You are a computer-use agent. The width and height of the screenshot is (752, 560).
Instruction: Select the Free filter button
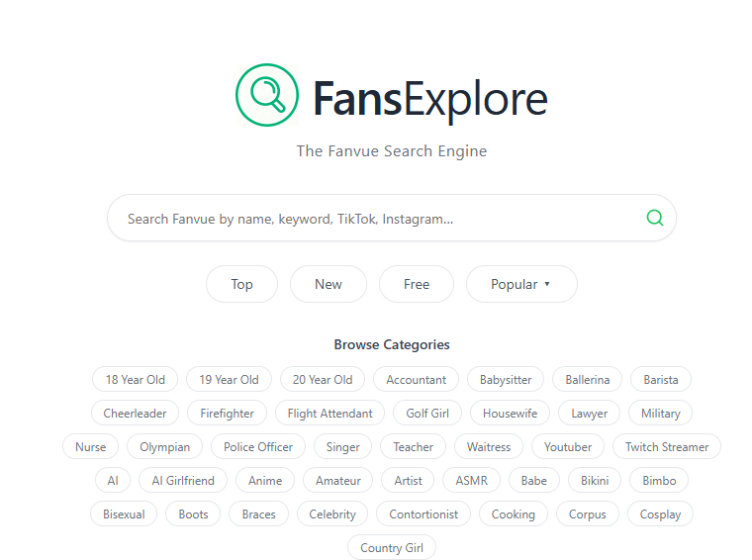point(416,284)
